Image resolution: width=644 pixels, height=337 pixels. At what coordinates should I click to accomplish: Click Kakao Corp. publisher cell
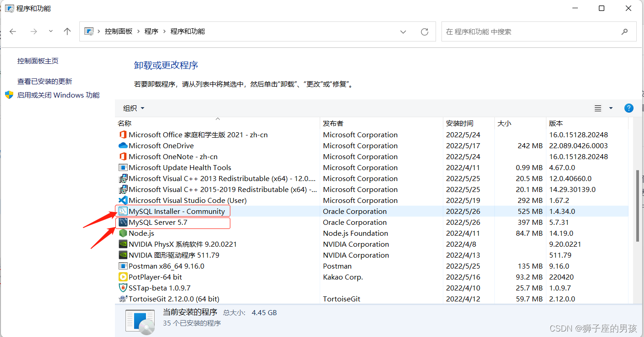point(343,277)
